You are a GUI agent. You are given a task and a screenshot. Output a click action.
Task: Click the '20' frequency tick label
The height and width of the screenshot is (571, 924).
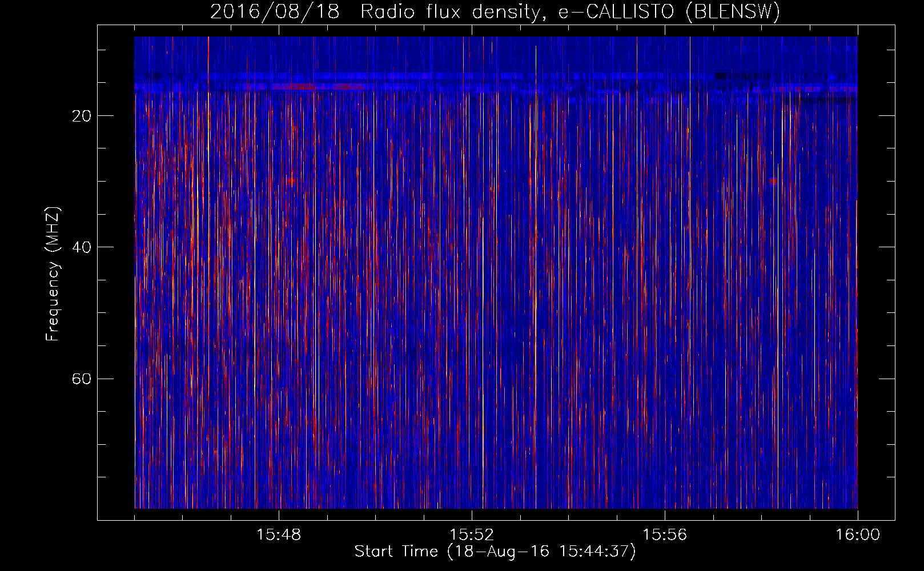(x=82, y=116)
